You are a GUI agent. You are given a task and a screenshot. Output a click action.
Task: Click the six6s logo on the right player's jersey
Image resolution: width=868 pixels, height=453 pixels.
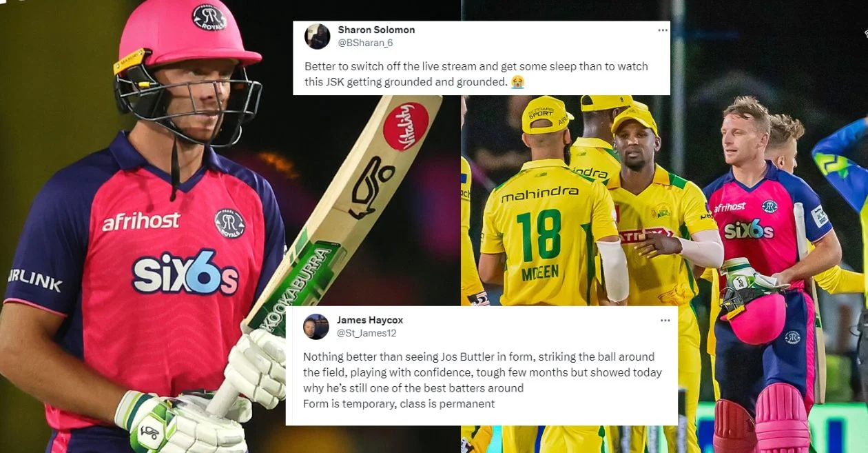[x=749, y=230]
